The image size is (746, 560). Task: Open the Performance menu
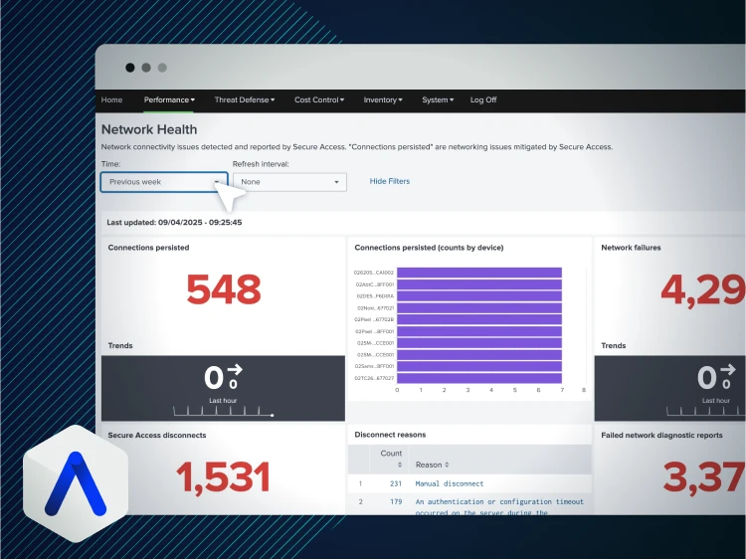pos(169,99)
